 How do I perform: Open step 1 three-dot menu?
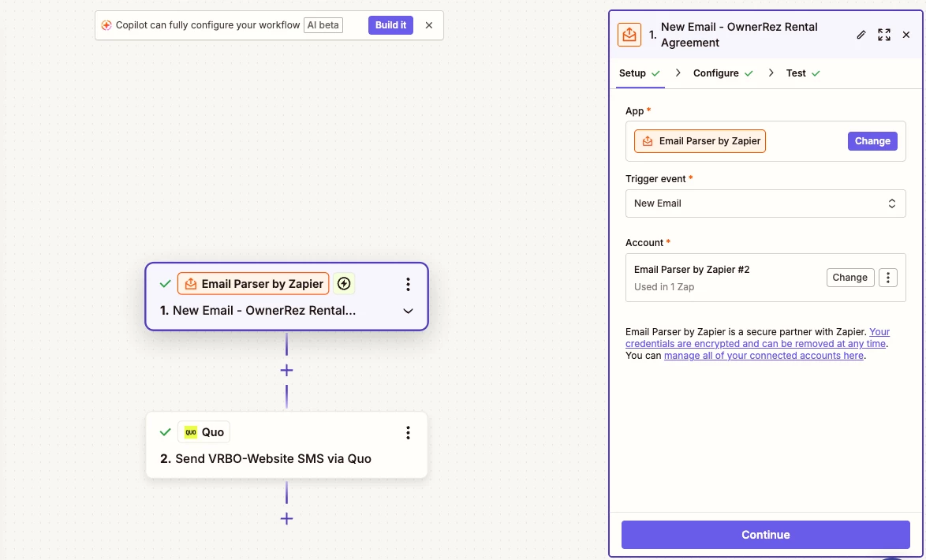[x=408, y=284]
